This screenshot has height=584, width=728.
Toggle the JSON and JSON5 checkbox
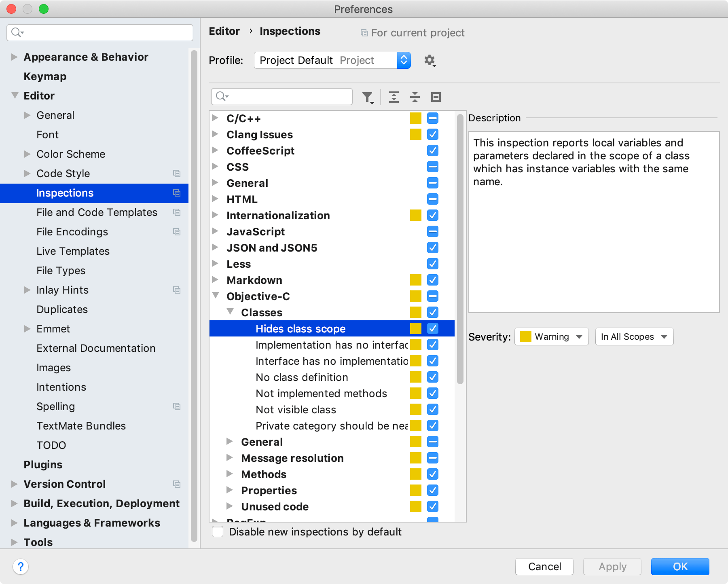click(x=433, y=248)
